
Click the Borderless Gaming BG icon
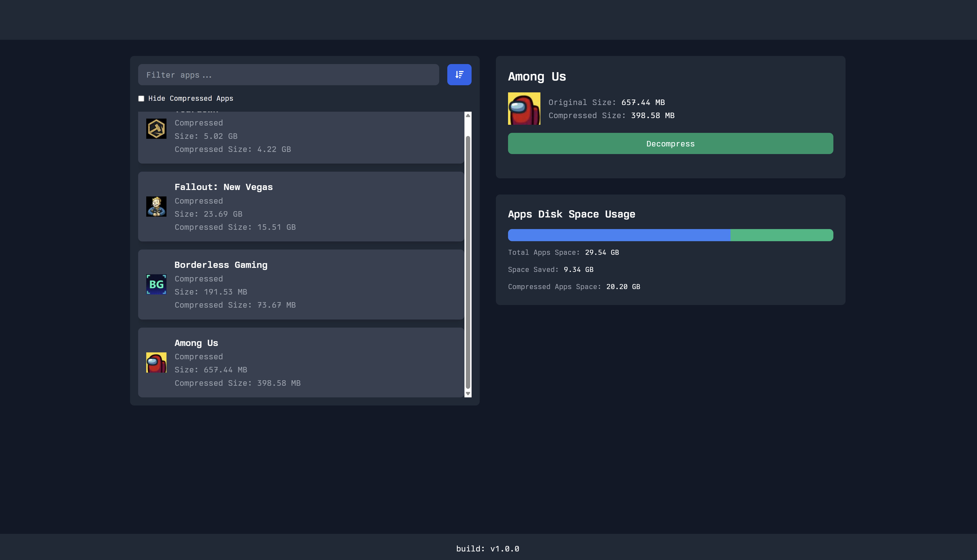point(156,284)
